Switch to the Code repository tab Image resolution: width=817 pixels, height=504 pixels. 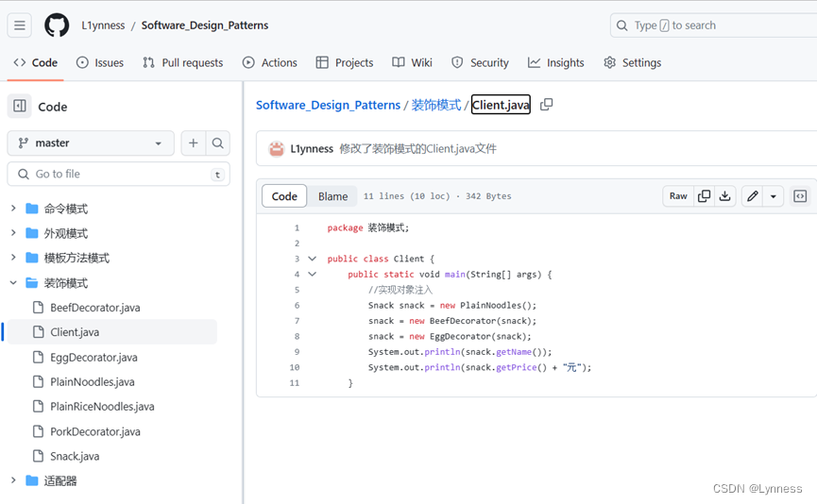coord(36,62)
